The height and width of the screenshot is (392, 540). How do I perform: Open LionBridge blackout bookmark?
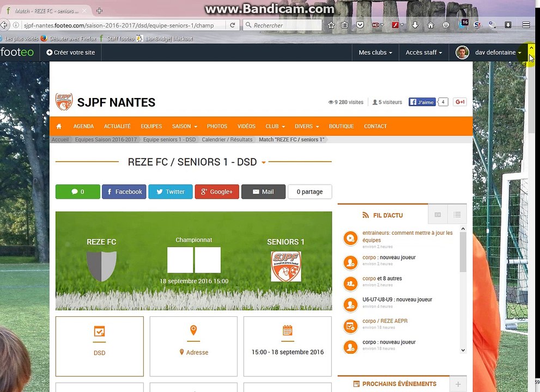tap(165, 39)
